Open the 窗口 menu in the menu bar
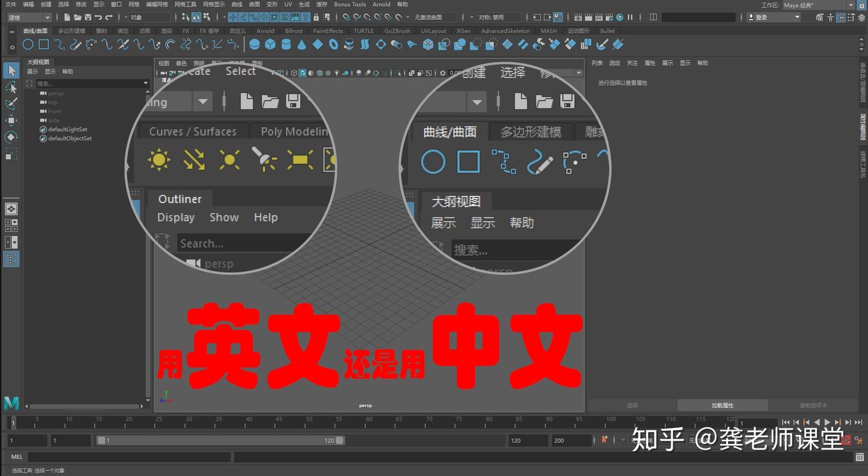This screenshot has height=476, width=868. click(x=117, y=5)
